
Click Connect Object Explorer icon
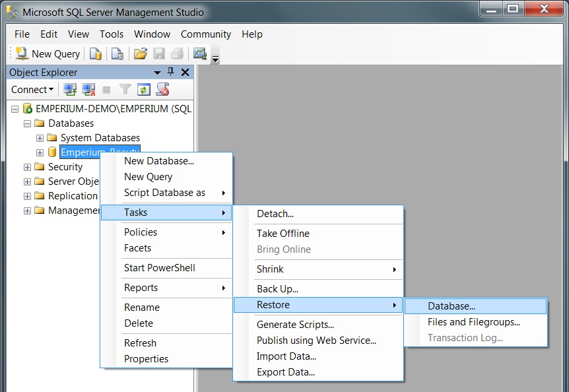pyautogui.click(x=70, y=90)
